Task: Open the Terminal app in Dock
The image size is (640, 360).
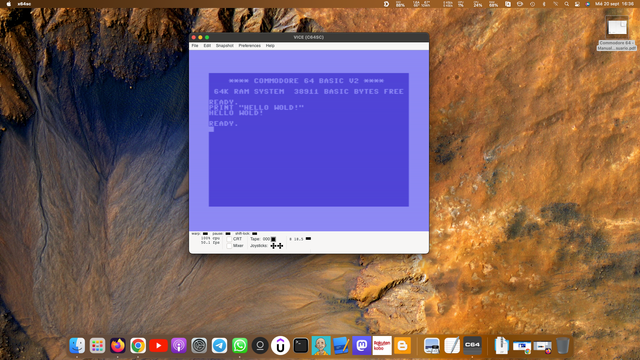Action: 301,346
